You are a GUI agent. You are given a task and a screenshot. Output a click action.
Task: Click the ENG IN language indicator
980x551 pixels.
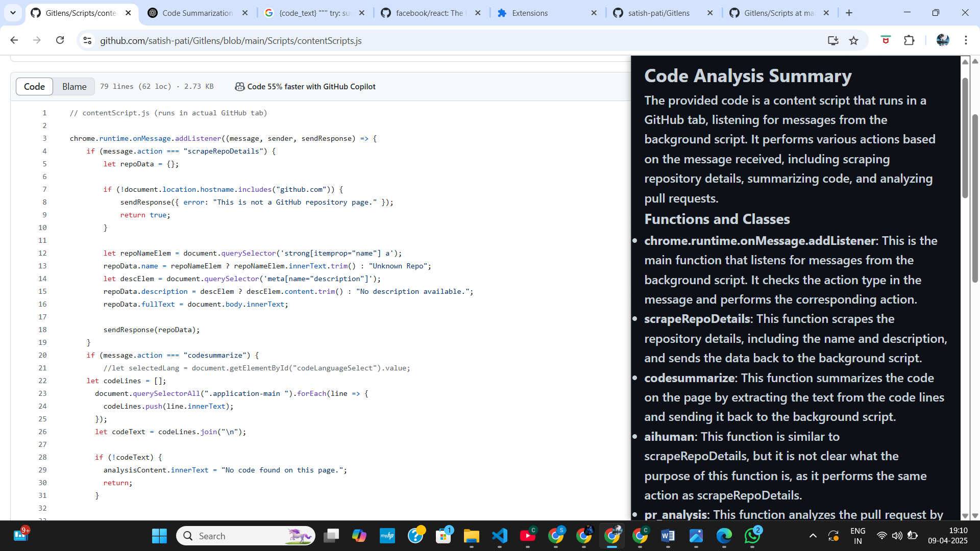click(858, 536)
